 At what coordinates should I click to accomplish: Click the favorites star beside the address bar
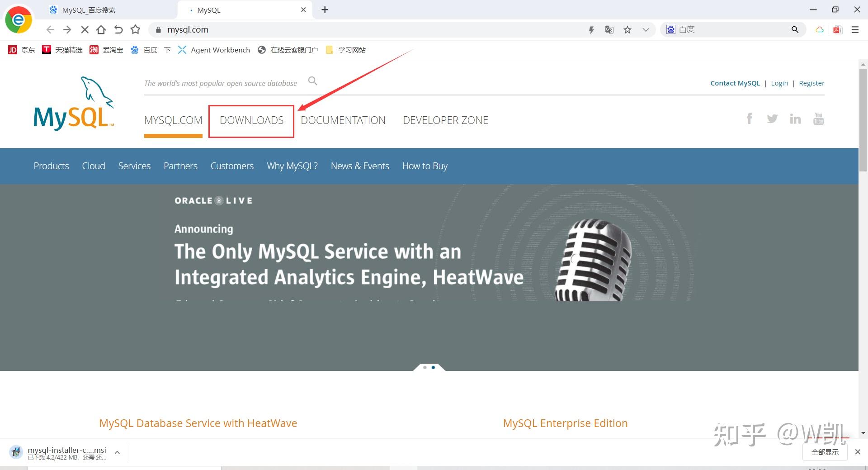click(x=135, y=30)
